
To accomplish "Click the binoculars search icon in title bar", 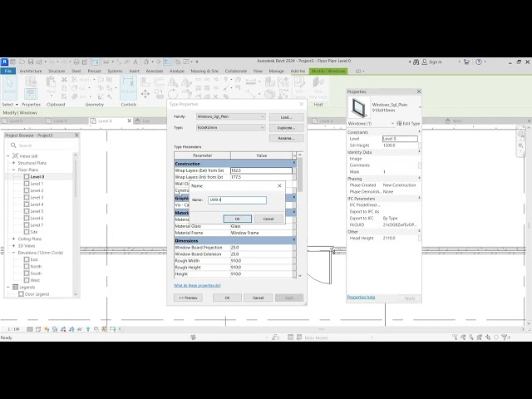I will click(416, 62).
